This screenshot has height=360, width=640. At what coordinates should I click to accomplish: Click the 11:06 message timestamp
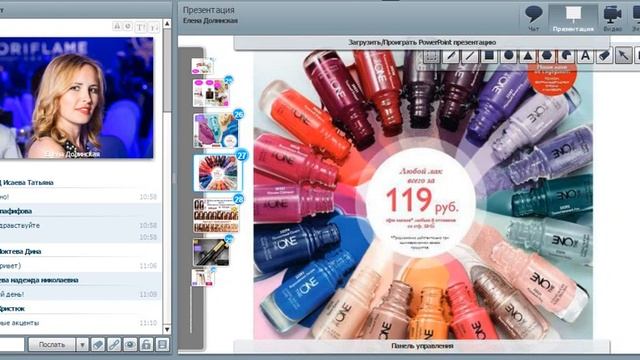[148, 266]
